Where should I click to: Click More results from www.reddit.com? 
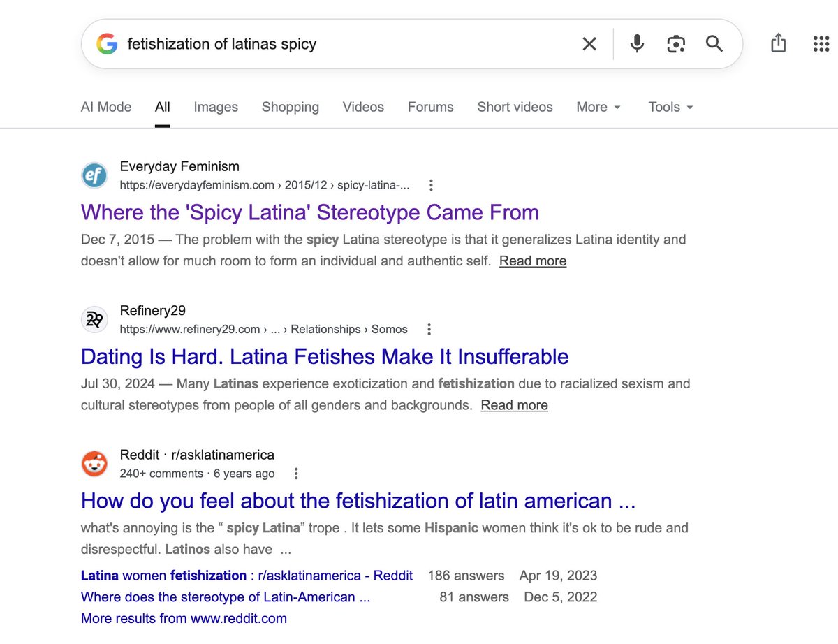184,618
